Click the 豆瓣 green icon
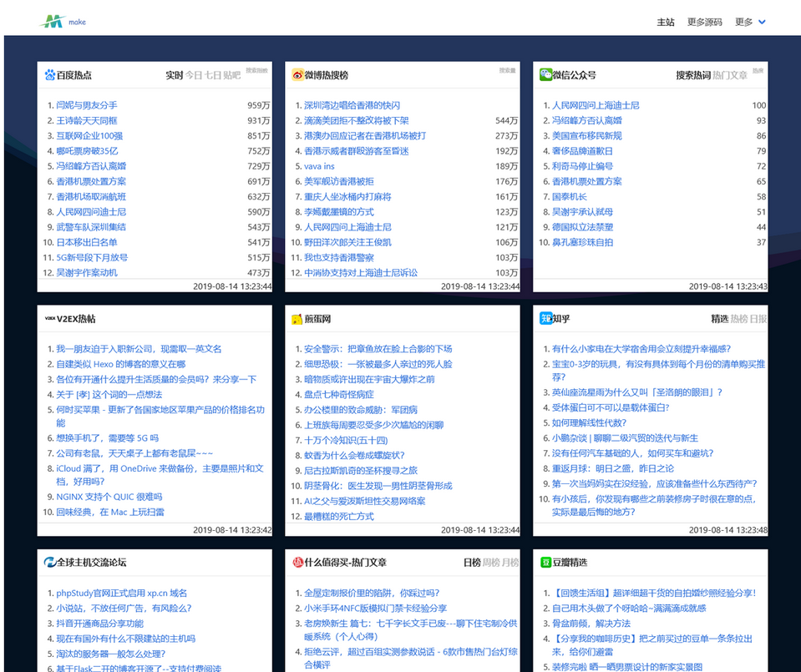This screenshot has width=801, height=672. [x=545, y=562]
